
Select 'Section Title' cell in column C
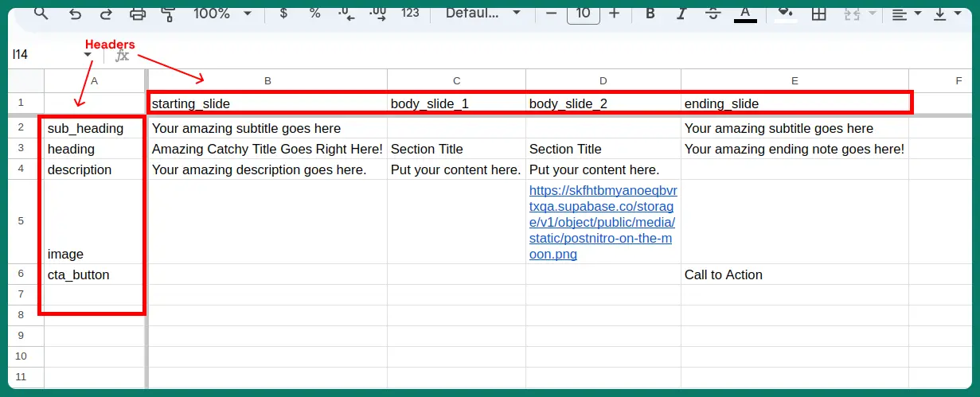point(456,149)
